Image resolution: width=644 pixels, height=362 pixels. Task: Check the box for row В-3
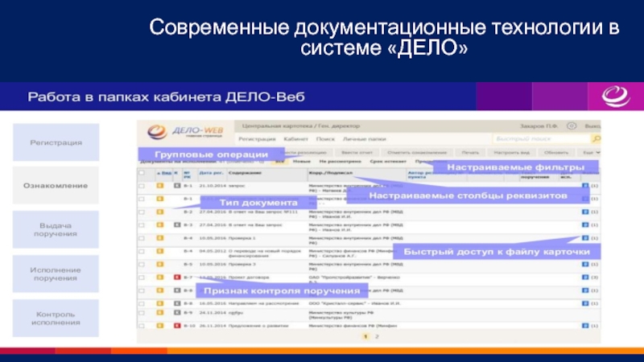pyautogui.click(x=142, y=225)
